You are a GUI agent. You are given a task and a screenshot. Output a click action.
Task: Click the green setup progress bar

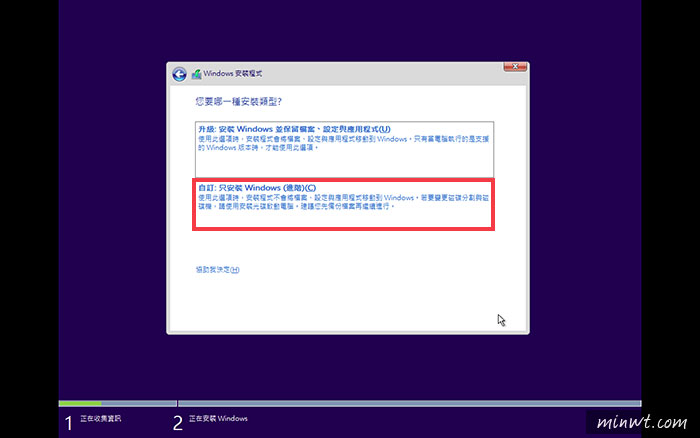click(x=80, y=404)
